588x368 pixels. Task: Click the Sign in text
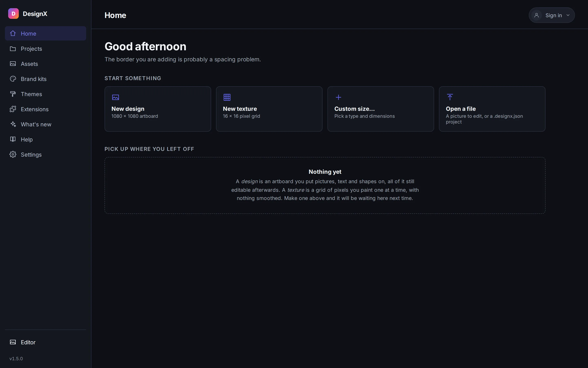(x=553, y=15)
